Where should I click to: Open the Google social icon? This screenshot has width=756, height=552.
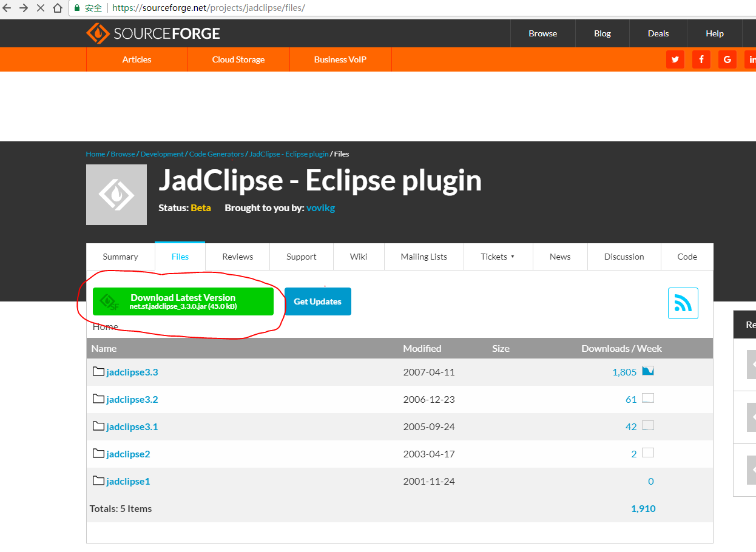click(727, 59)
